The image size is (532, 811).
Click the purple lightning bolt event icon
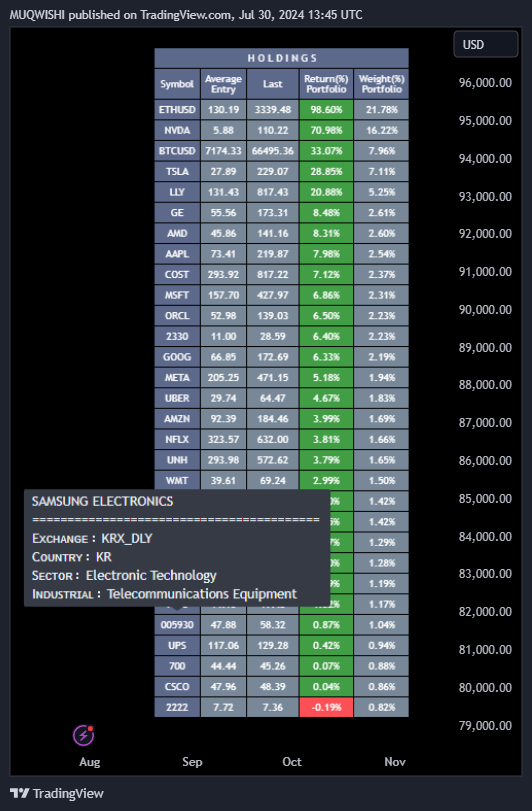pyautogui.click(x=83, y=735)
